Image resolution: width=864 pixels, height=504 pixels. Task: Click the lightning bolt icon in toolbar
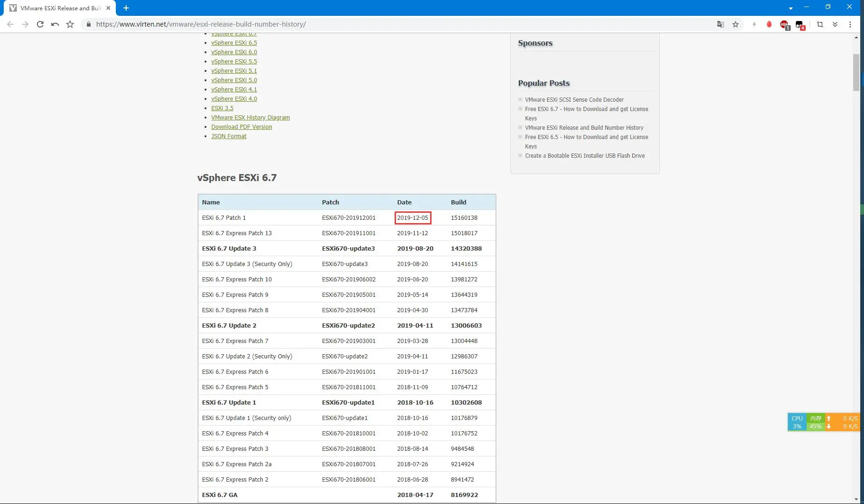754,24
